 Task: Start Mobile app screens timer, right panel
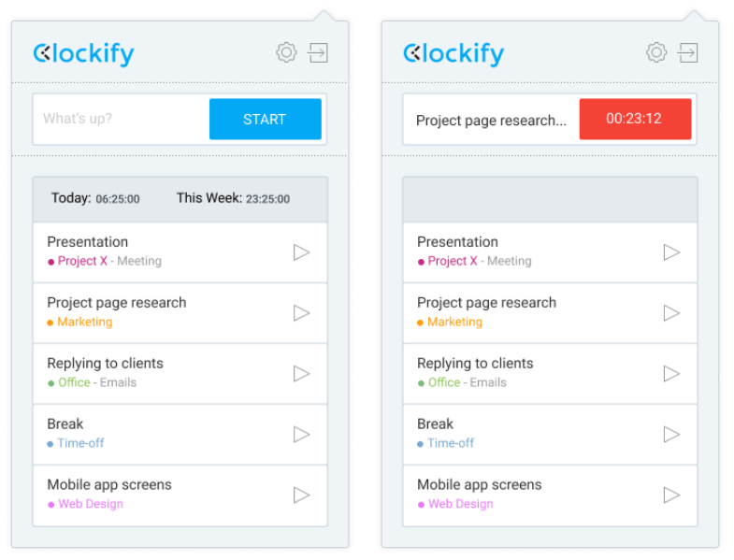point(671,495)
